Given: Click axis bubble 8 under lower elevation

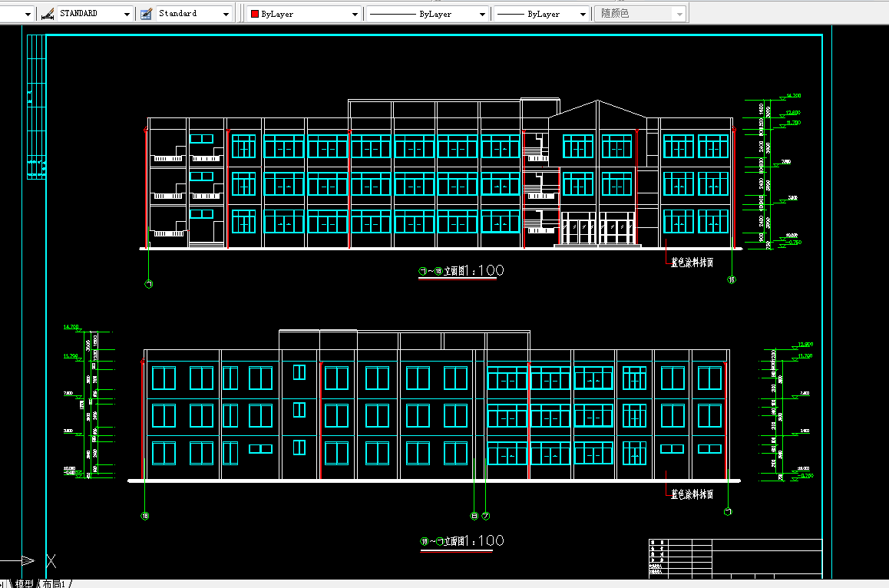Looking at the screenshot, I should coord(474,516).
